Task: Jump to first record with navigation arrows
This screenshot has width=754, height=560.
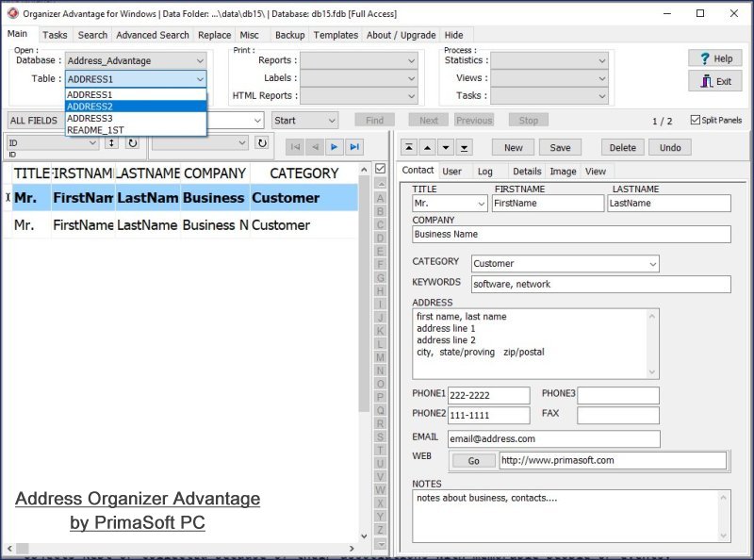Action: tap(296, 146)
